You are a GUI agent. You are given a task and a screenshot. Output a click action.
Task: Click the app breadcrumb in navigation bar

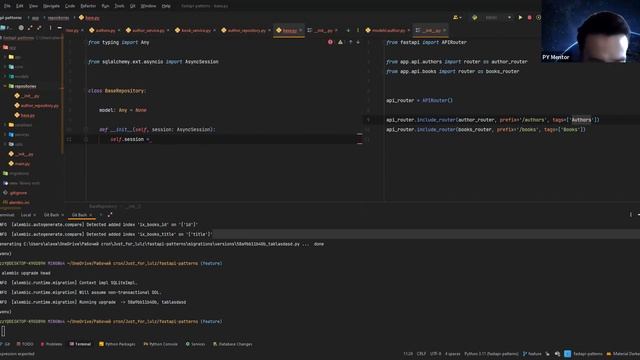click(36, 18)
